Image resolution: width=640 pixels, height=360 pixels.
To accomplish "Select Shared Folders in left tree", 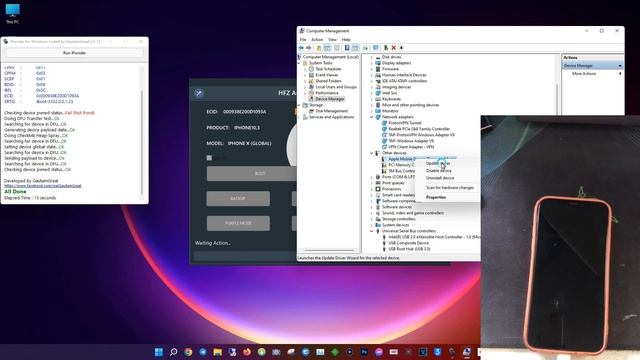I will coord(328,81).
